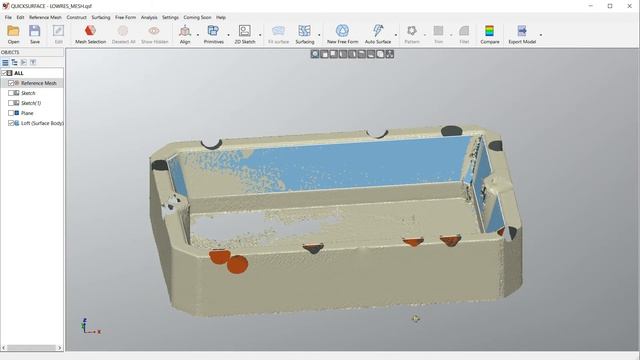This screenshot has height=360, width=640.
Task: Expand the Export Model dropdown arrow
Action: pyautogui.click(x=541, y=35)
